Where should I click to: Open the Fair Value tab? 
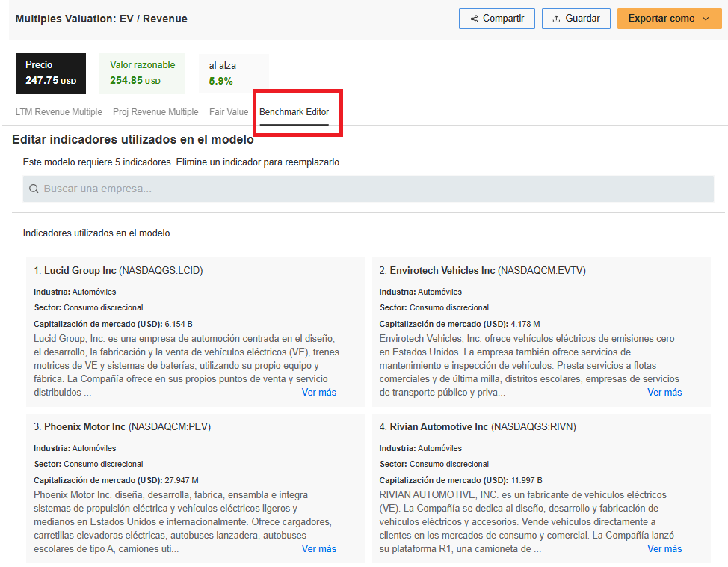pos(229,112)
